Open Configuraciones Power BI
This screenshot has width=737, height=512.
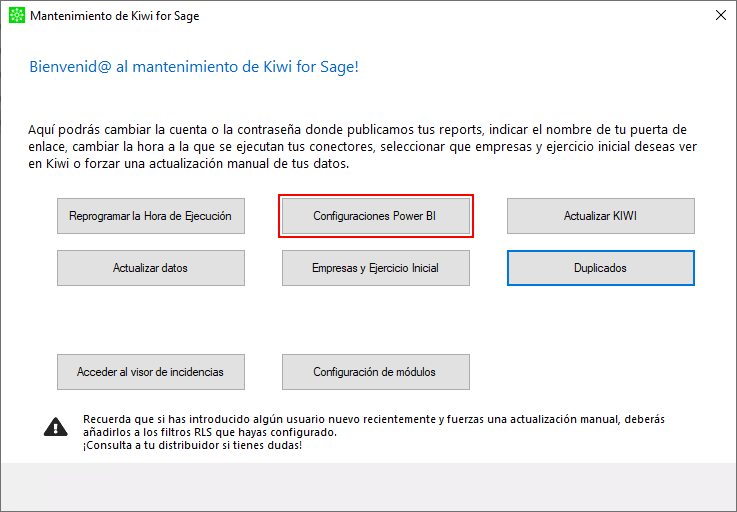pos(376,216)
